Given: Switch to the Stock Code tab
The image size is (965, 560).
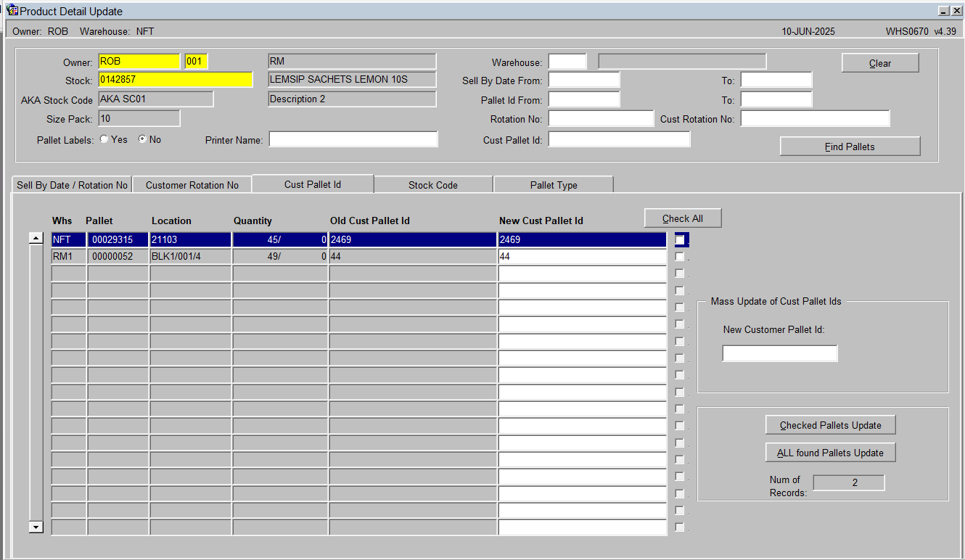Looking at the screenshot, I should [x=433, y=185].
